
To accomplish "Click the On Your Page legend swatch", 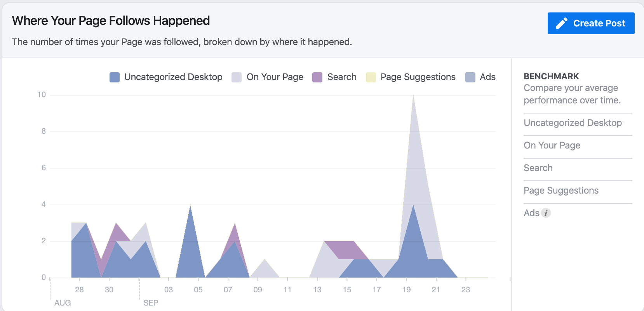I will point(237,77).
